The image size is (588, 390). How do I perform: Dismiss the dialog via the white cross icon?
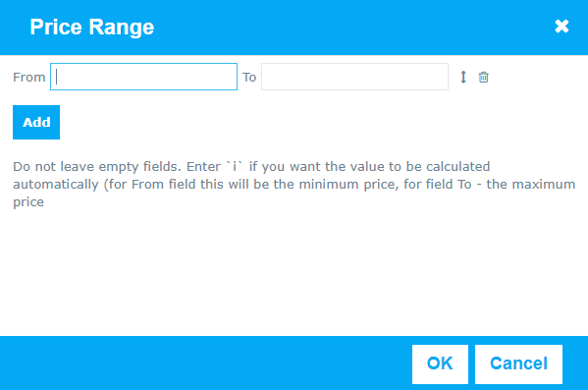click(561, 27)
